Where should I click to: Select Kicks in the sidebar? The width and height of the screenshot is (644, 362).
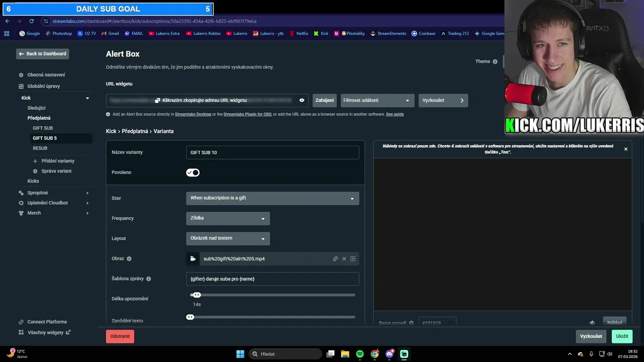click(33, 181)
